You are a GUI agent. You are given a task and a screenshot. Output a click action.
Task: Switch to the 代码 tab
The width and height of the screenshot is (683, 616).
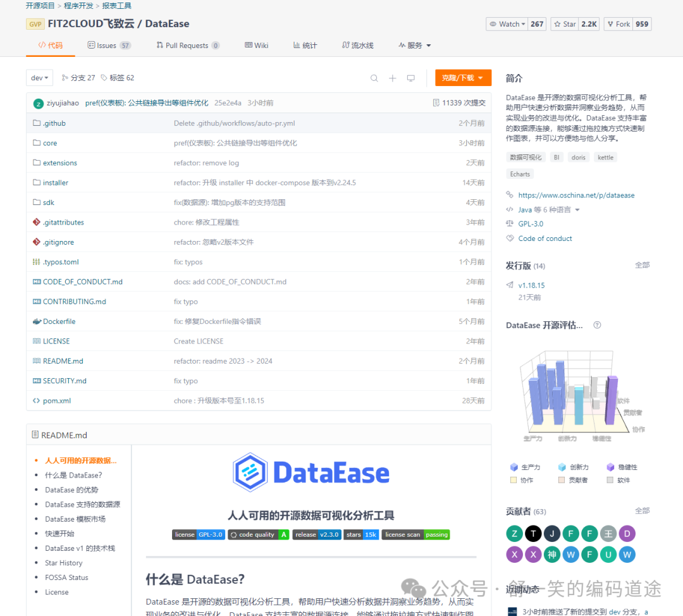tap(51, 46)
